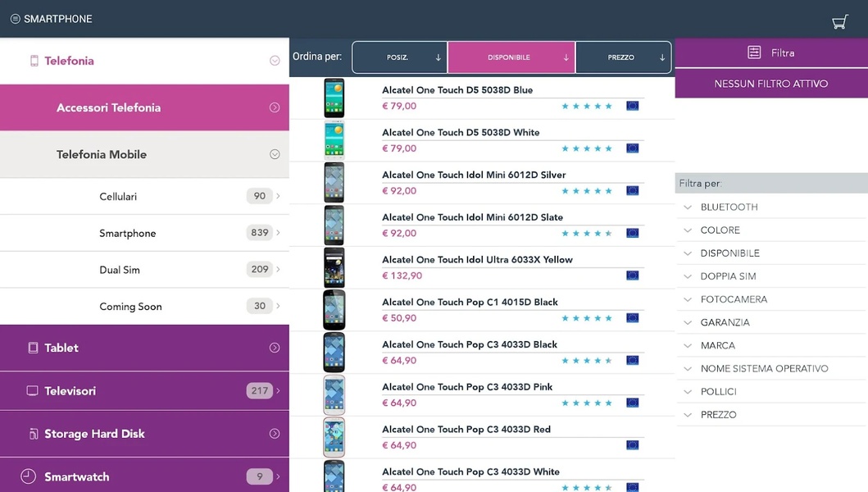868x492 pixels.
Task: Open the Smartphone subcategory
Action: [144, 233]
